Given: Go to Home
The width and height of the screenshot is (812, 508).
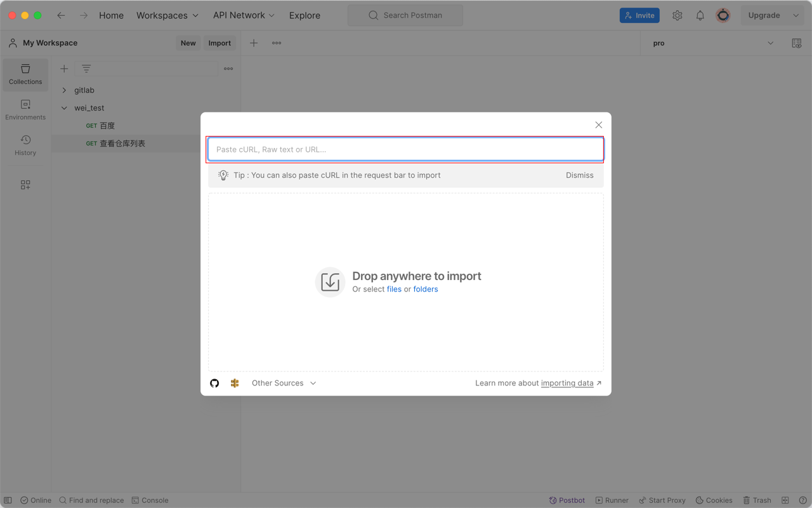Looking at the screenshot, I should (111, 15).
